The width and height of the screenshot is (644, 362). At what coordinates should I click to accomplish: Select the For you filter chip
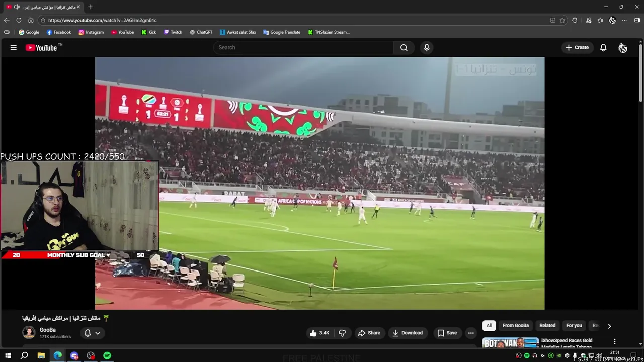click(574, 325)
